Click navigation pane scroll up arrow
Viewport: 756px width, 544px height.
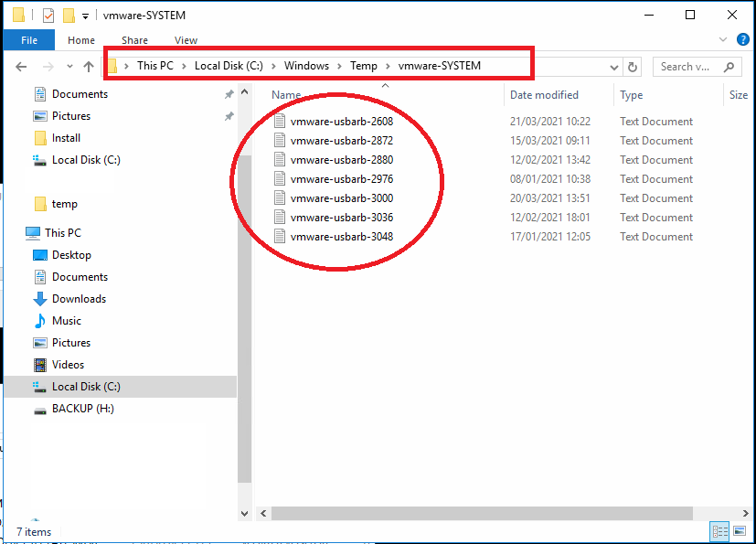coord(244,91)
